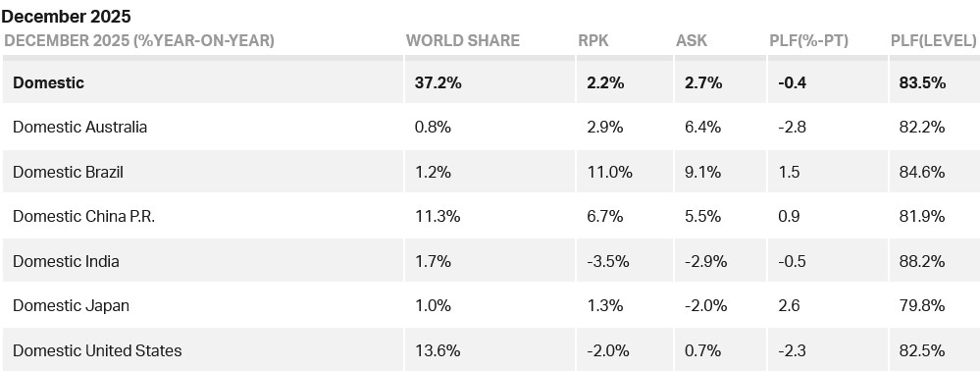
Task: Click the December 2025 heading
Action: point(67,16)
